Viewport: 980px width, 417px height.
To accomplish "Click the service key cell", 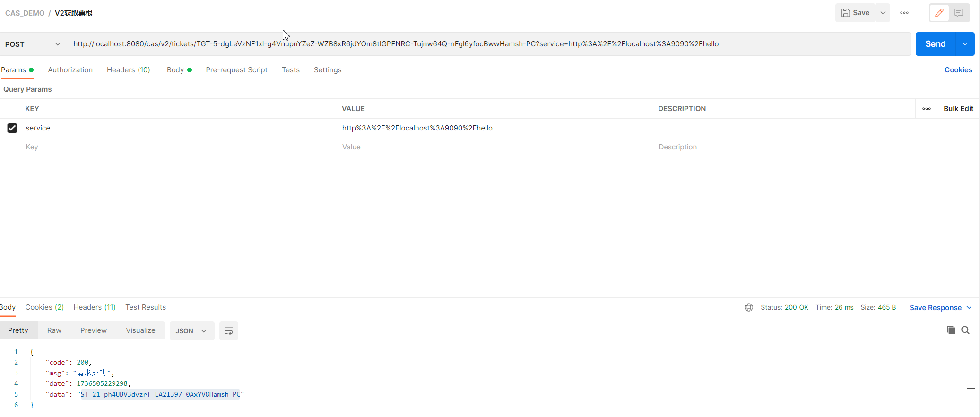I will [x=178, y=128].
